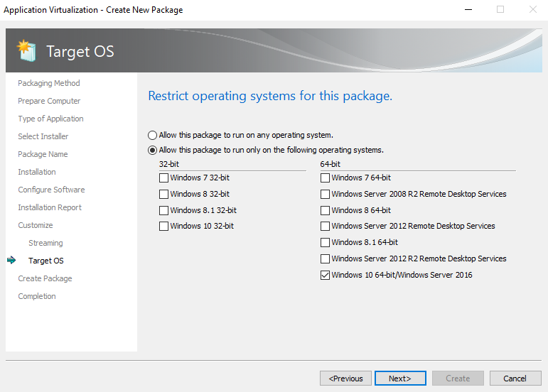Image resolution: width=548 pixels, height=392 pixels.
Task: Minimize the Create New Package window
Action: coord(468,9)
